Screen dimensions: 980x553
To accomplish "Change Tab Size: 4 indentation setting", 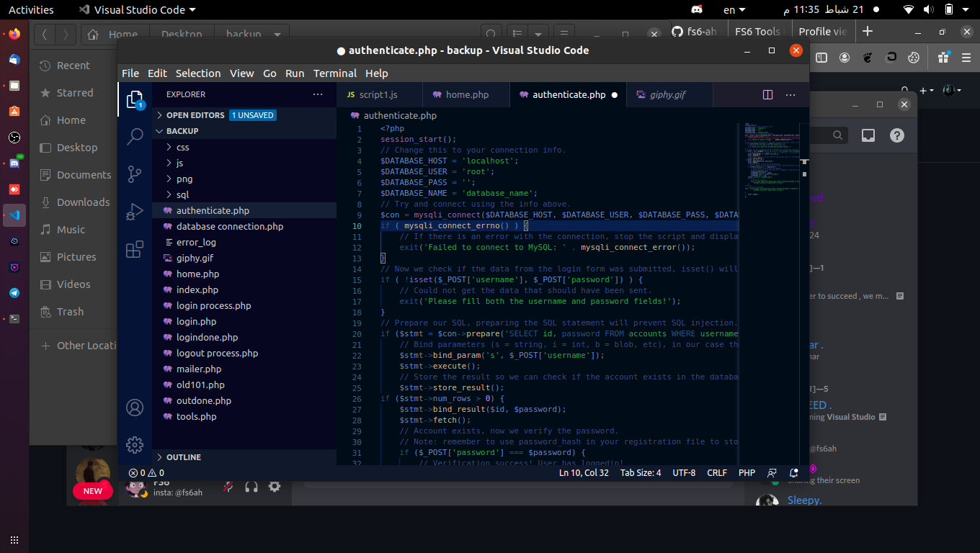I will click(641, 473).
